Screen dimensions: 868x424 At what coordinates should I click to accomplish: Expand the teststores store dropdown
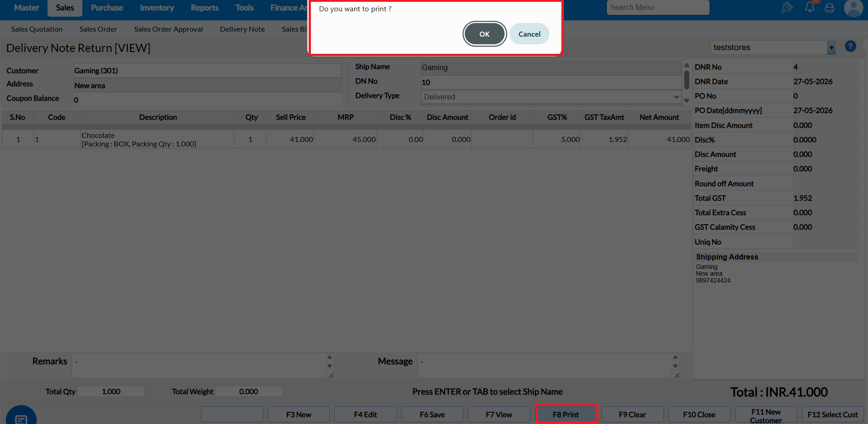tap(831, 47)
